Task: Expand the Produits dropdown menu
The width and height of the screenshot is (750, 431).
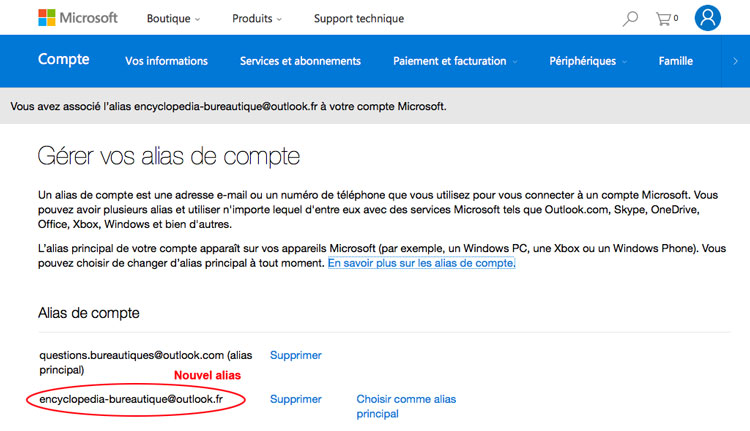Action: 256,19
